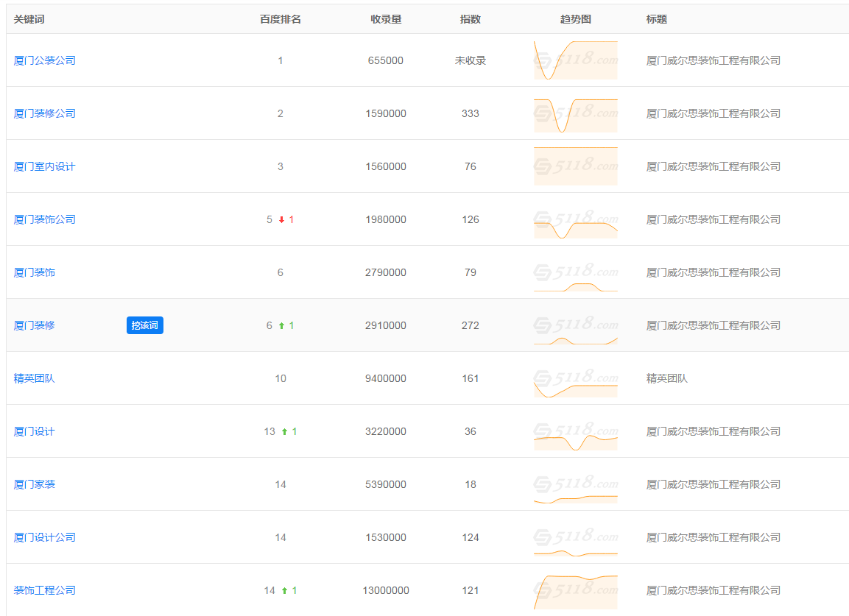Open the 厦门公装公司 keyword link
Screen dimensions: 849x616
[x=44, y=60]
